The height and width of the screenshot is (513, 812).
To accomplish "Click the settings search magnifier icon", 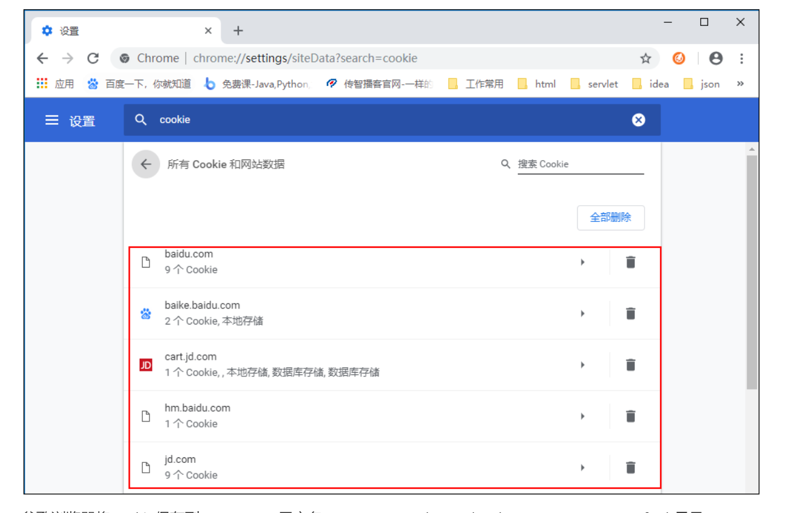I will point(141,119).
